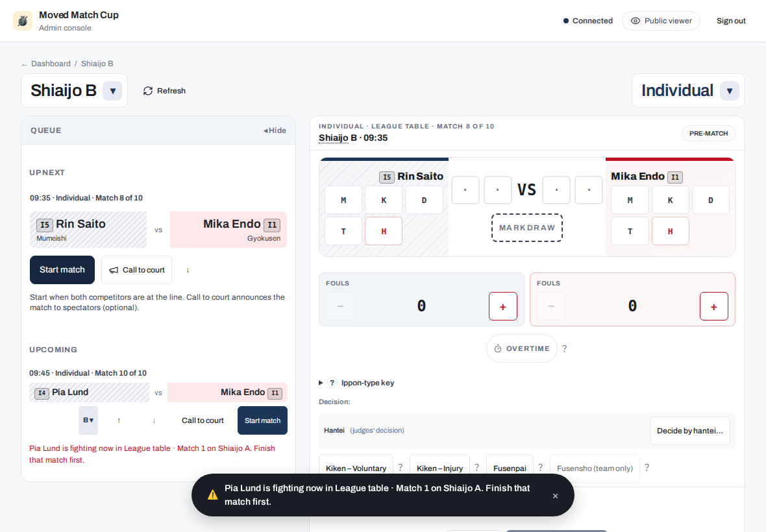Call up-next match to court
This screenshot has height=532, width=766.
(x=137, y=270)
